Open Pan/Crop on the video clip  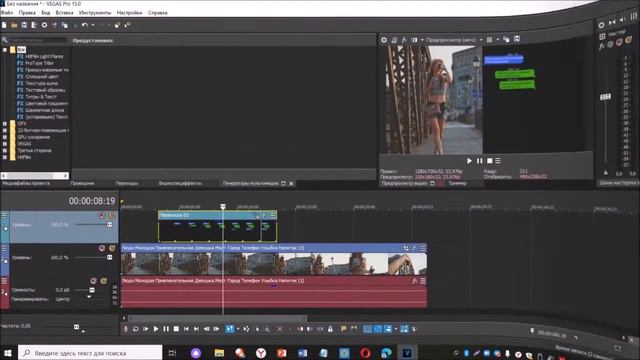[x=406, y=248]
